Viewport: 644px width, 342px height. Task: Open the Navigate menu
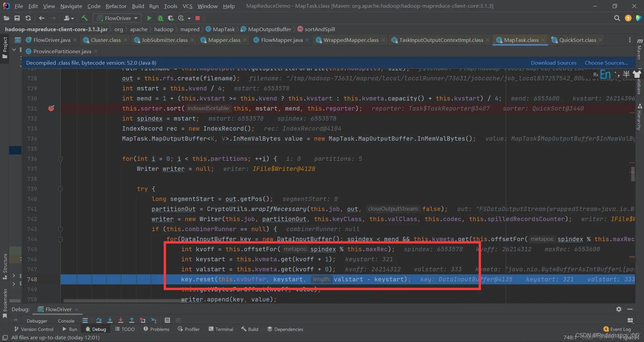pyautogui.click(x=71, y=6)
